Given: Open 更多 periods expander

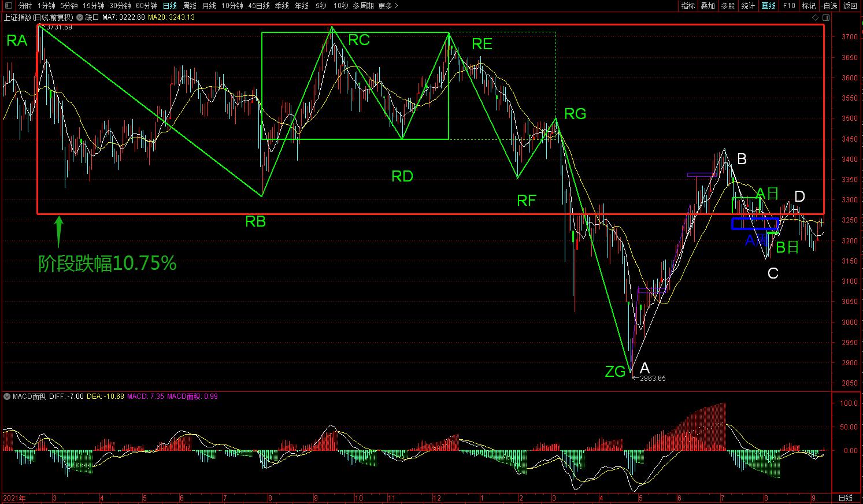Looking at the screenshot, I should coord(387,6).
